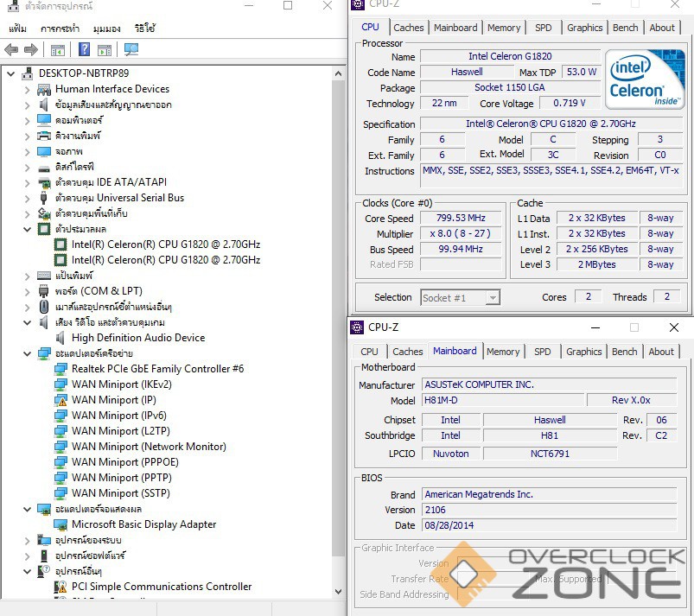
Task: Open the แฟ้ม (File) menu
Action: point(17,29)
